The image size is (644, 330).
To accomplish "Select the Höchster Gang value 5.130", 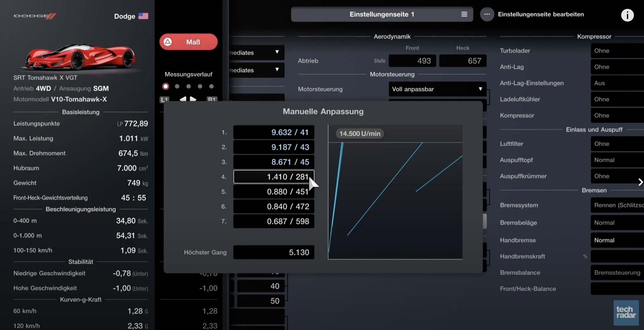I will (x=274, y=252).
